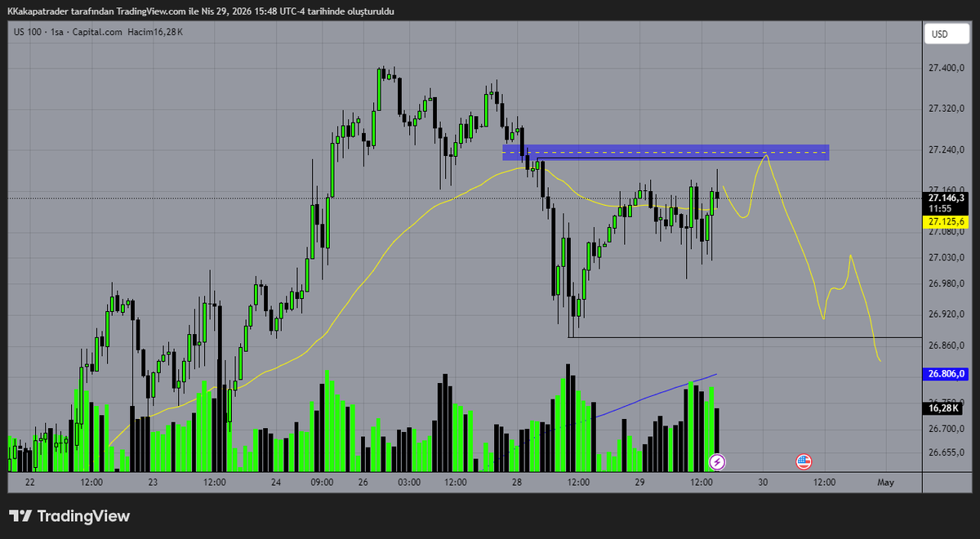
Task: Click the date label 29 on the time axis
Action: tap(639, 483)
